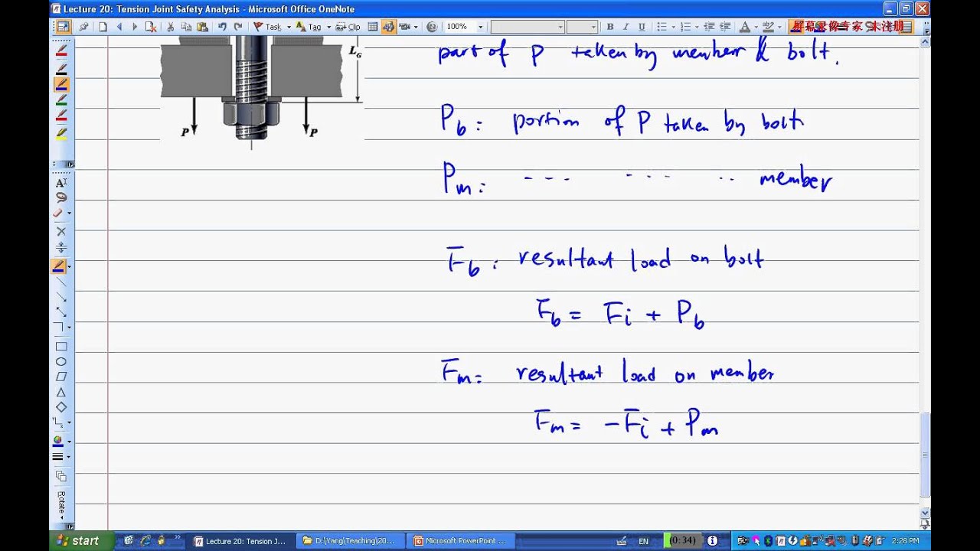Viewport: 980px width, 551px height.
Task: Open the font size dropdown
Action: click(593, 27)
